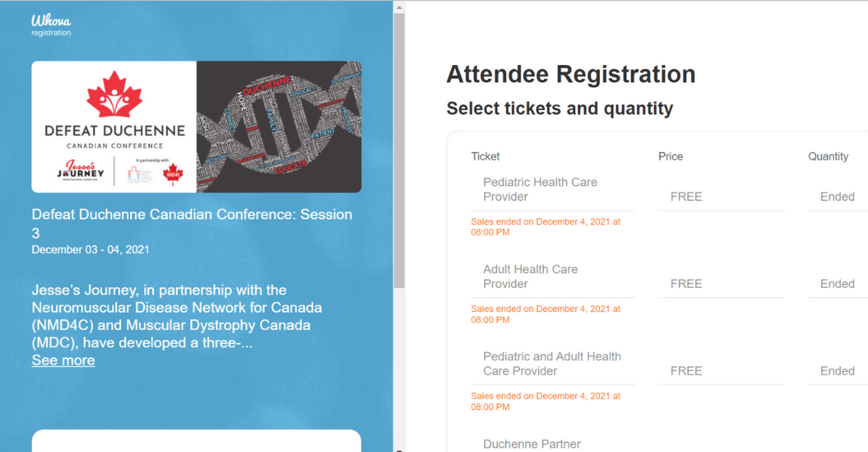
Task: Click the DNA word-art graphic on the banner
Action: pos(278,127)
